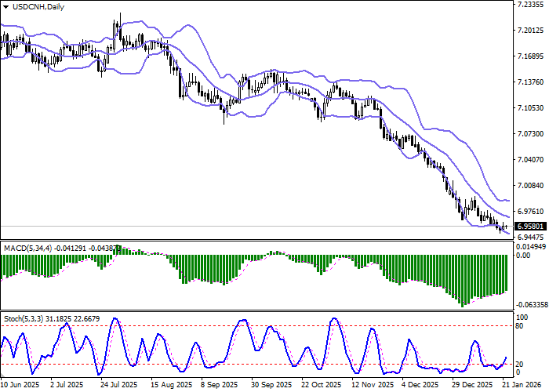Click the 4 Dec 2025 date label

[420, 385]
